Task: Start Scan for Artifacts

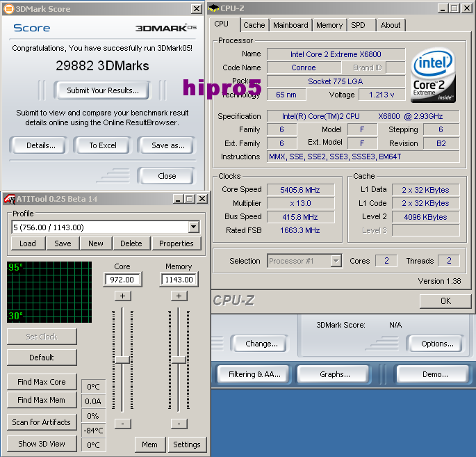Action: coord(42,422)
